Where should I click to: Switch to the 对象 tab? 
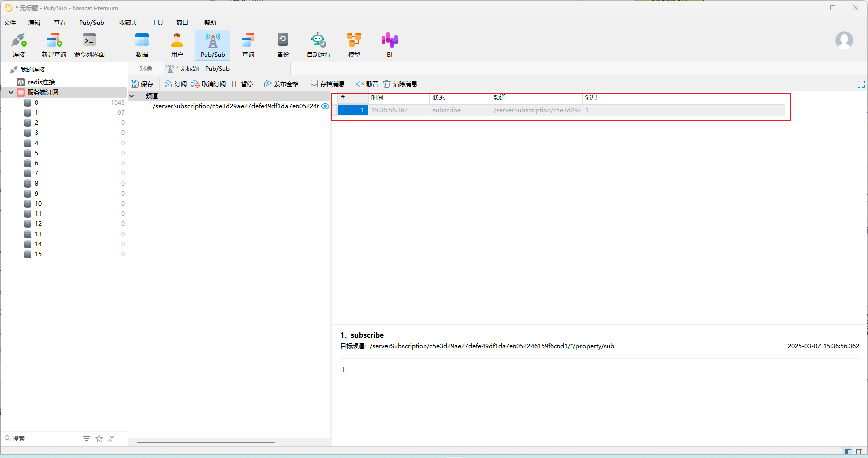pos(146,69)
